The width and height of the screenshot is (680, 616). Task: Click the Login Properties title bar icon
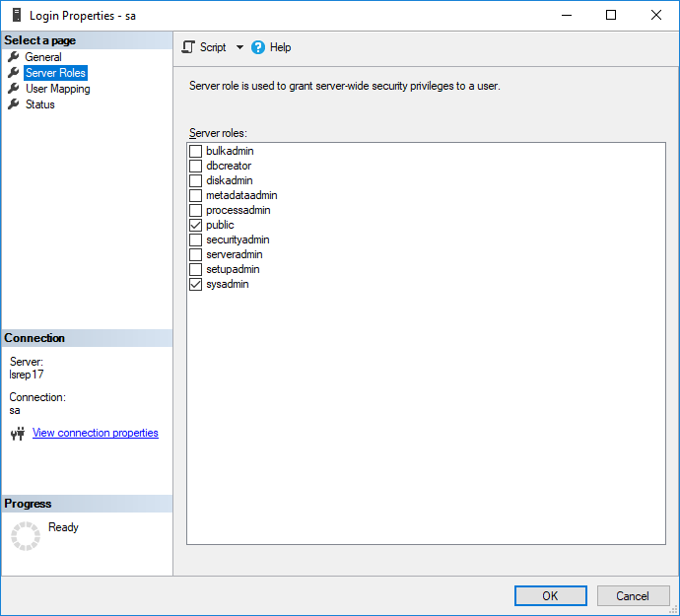pos(15,15)
